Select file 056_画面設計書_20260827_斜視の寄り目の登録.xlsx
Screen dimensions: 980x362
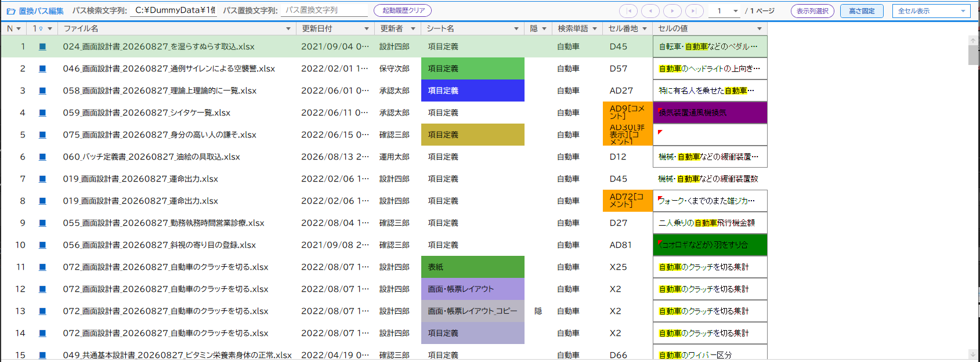coord(159,245)
